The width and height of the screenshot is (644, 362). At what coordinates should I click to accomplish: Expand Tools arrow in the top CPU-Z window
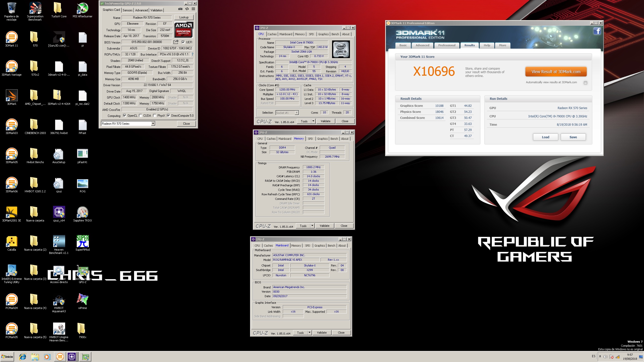tap(313, 121)
